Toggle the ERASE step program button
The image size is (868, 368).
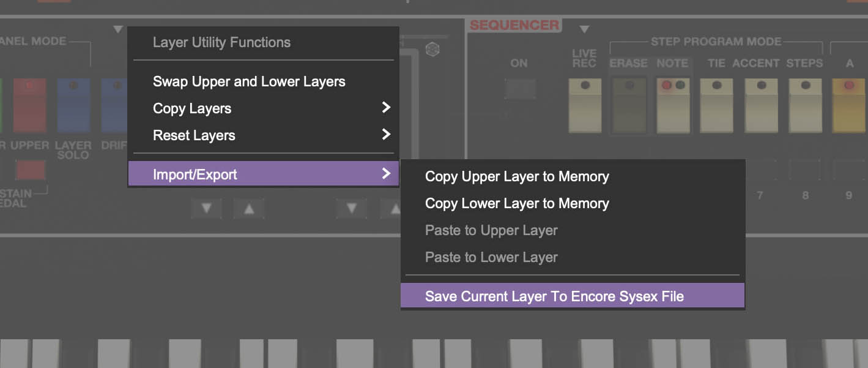[629, 105]
